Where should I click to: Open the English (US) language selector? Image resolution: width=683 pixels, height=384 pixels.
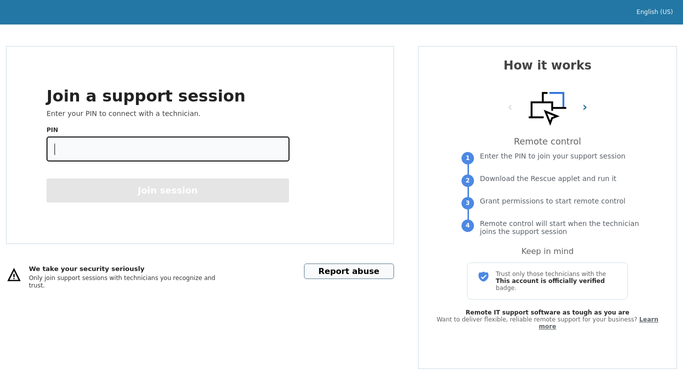point(654,12)
